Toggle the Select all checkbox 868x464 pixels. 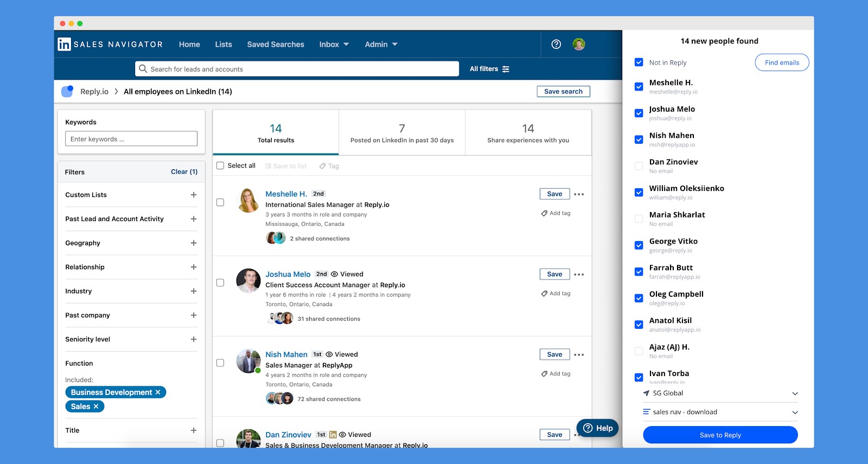[x=220, y=166]
